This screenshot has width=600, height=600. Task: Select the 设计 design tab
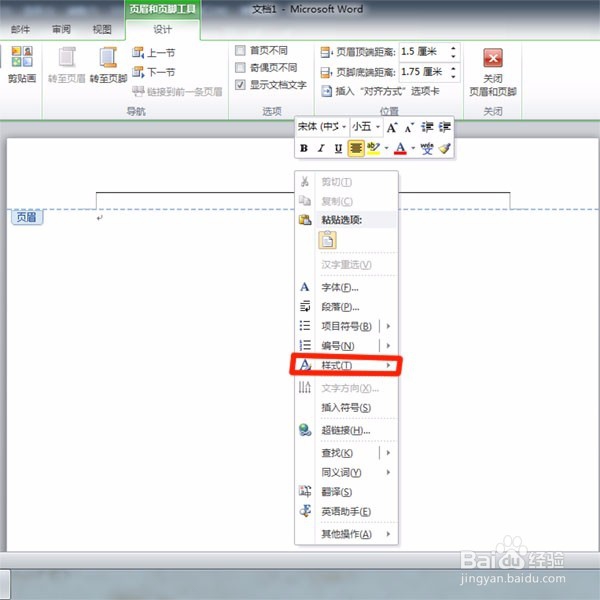click(163, 29)
